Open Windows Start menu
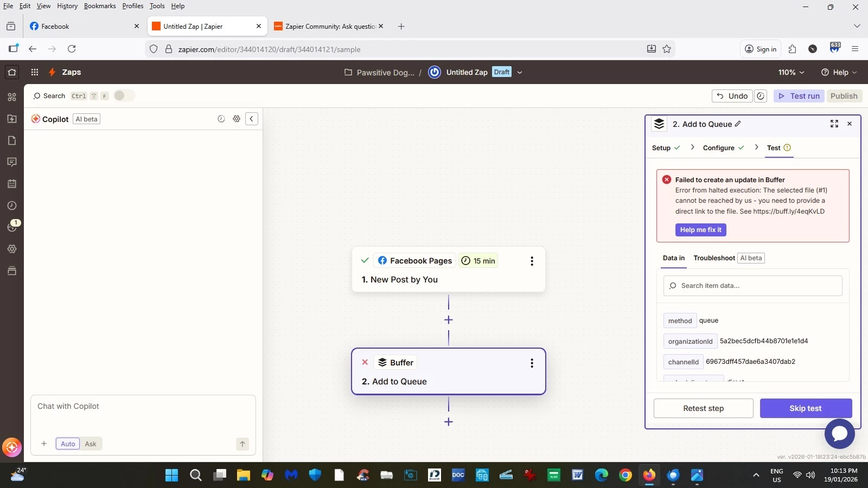This screenshot has height=488, width=868. (171, 476)
